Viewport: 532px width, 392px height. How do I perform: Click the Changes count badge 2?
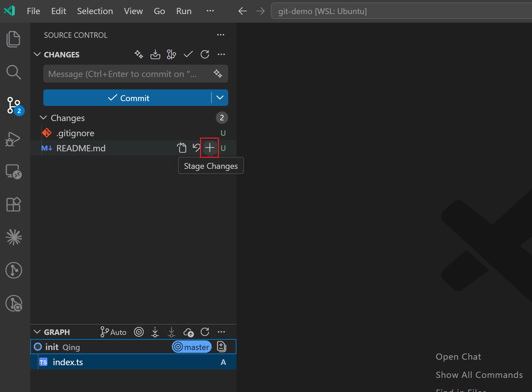[x=222, y=118]
